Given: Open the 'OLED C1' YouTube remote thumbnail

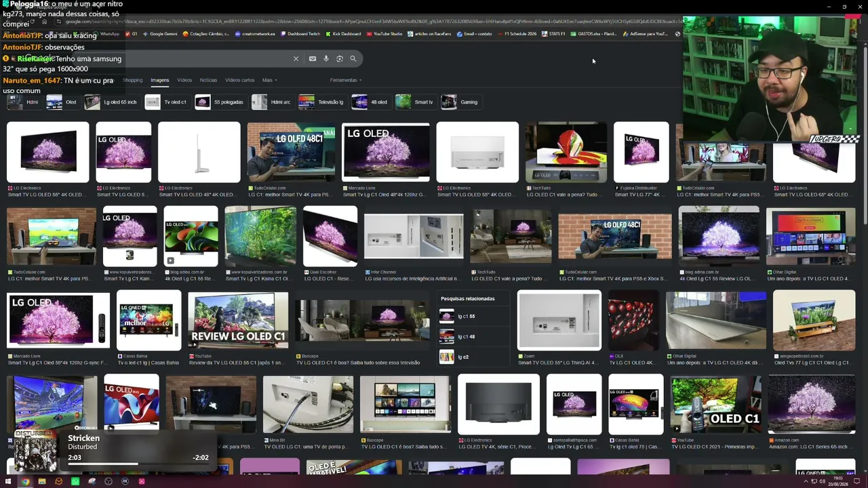Looking at the screenshot, I should 715,405.
